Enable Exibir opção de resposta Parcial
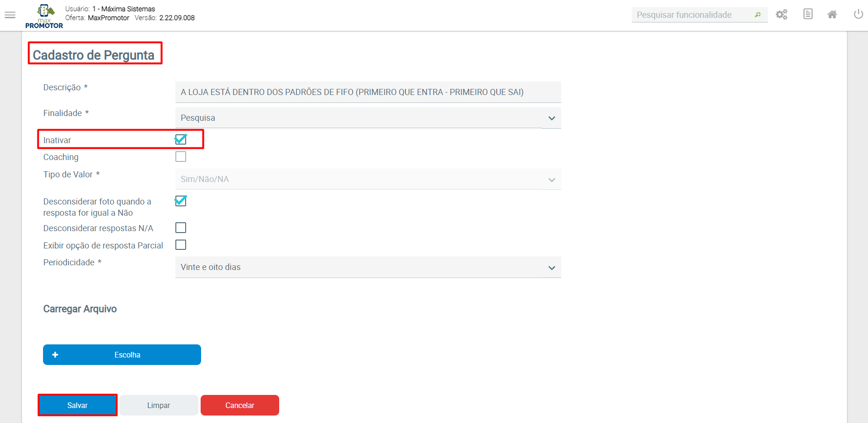The width and height of the screenshot is (868, 423). (181, 245)
